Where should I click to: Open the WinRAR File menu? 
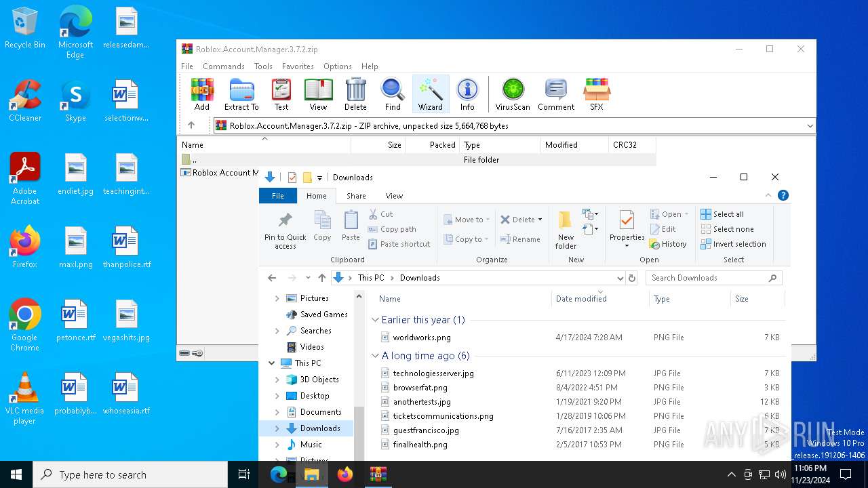(x=187, y=66)
